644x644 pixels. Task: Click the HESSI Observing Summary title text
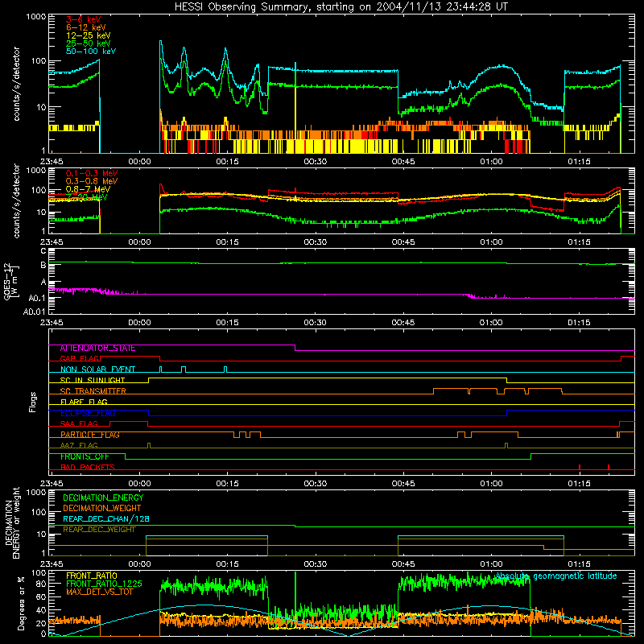[341, 7]
